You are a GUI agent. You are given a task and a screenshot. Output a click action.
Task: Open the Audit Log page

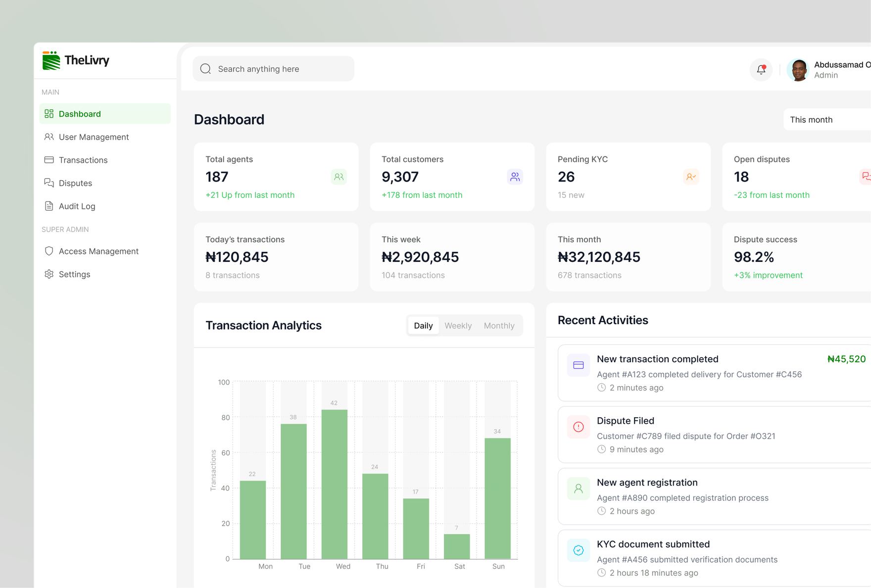click(x=105, y=206)
